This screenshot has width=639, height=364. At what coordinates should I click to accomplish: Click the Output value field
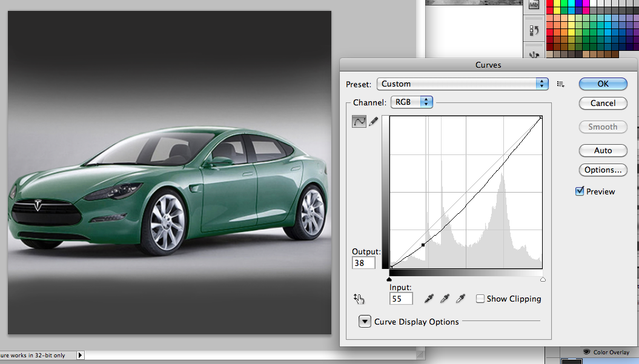click(x=363, y=263)
